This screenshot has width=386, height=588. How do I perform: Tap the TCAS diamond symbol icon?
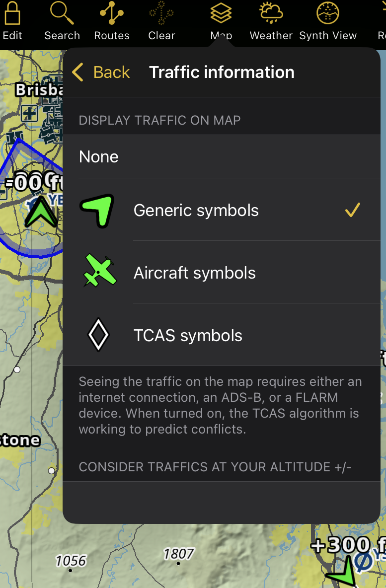pyautogui.click(x=98, y=335)
